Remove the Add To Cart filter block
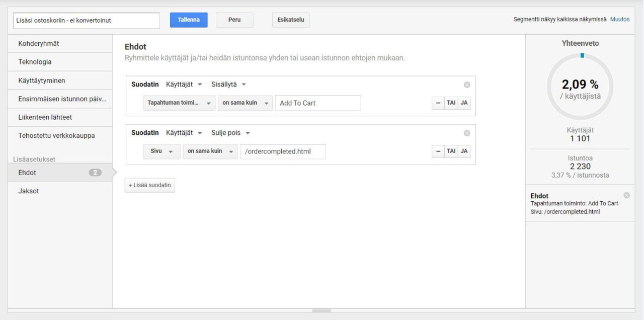The width and height of the screenshot is (644, 320). tap(466, 85)
